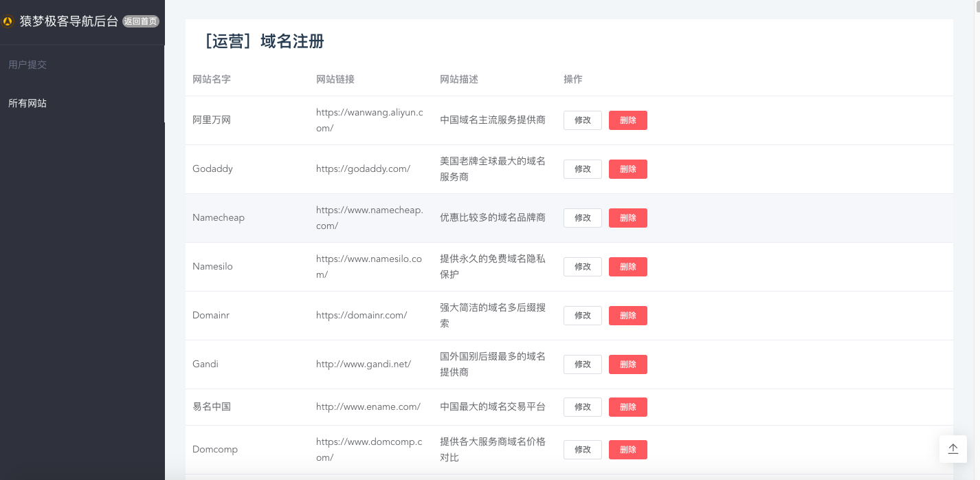The image size is (980, 480).
Task: Select the 易名中国 name cell
Action: 212,407
